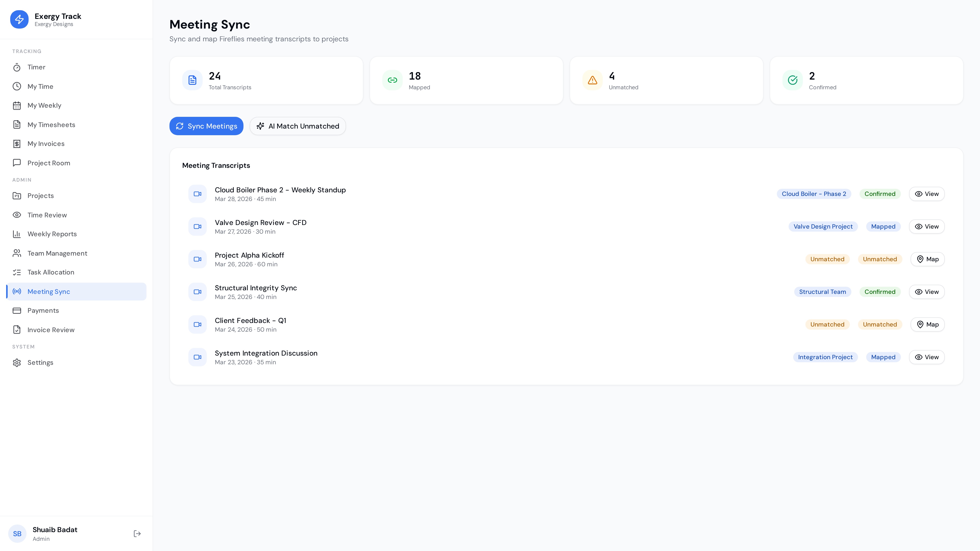Click the Exergy Track lightning logo
This screenshot has height=551, width=980.
(x=19, y=19)
